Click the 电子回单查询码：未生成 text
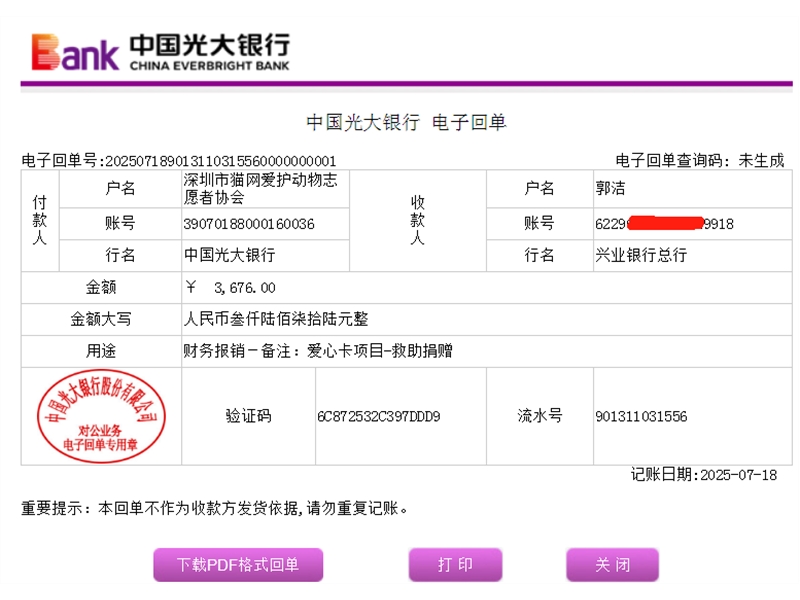Viewport: 800px width, 600px height. (699, 161)
